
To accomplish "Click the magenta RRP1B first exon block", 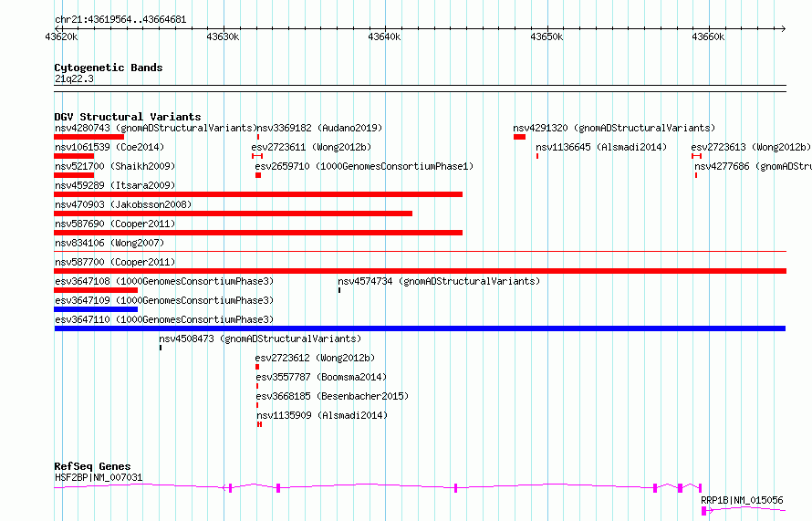I will coord(703,511).
